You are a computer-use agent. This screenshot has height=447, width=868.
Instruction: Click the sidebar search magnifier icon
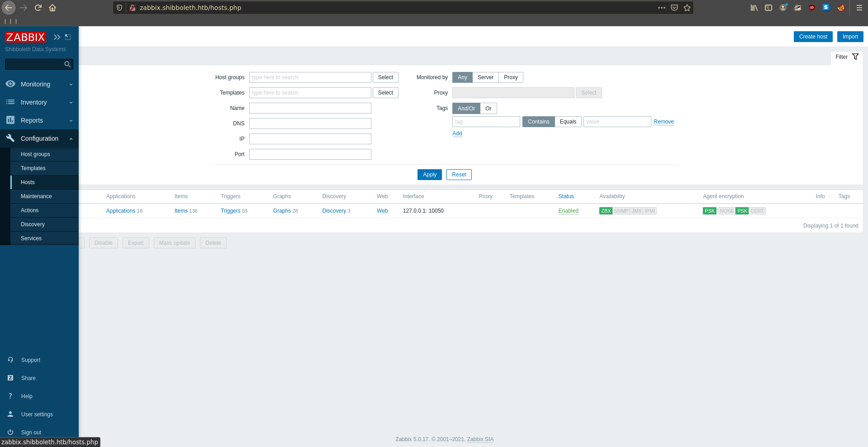click(x=67, y=64)
